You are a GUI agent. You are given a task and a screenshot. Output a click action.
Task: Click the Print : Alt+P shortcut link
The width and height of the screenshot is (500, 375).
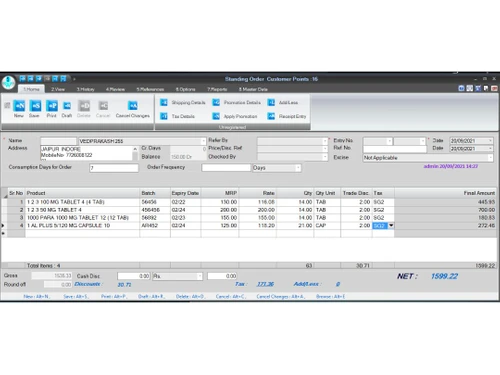114,296
